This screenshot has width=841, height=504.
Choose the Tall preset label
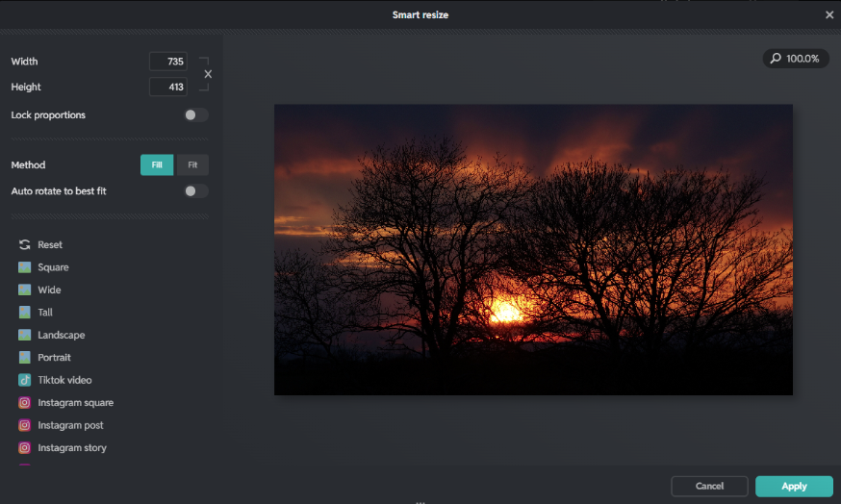click(45, 312)
